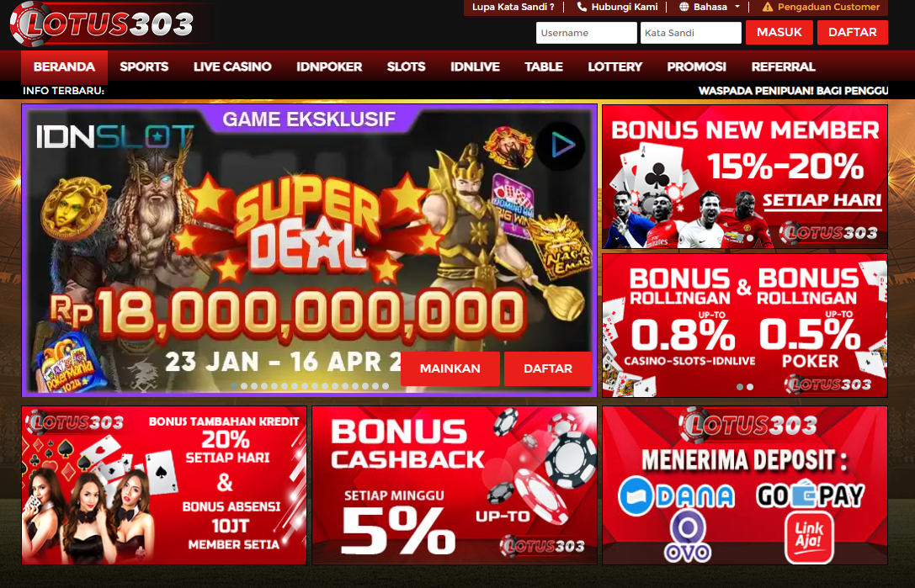The image size is (915, 588).
Task: Click the Username input field
Action: pyautogui.click(x=587, y=33)
